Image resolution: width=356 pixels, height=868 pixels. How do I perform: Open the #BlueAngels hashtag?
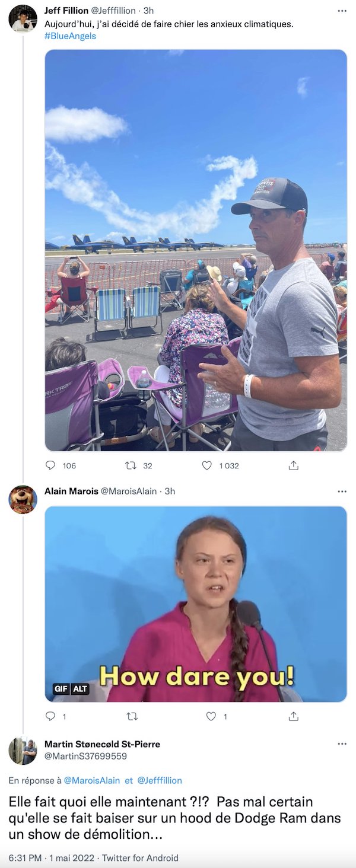tap(70, 36)
